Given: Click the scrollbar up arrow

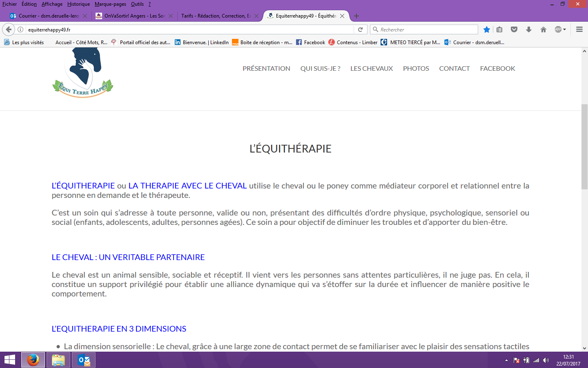Looking at the screenshot, I should pos(585,51).
